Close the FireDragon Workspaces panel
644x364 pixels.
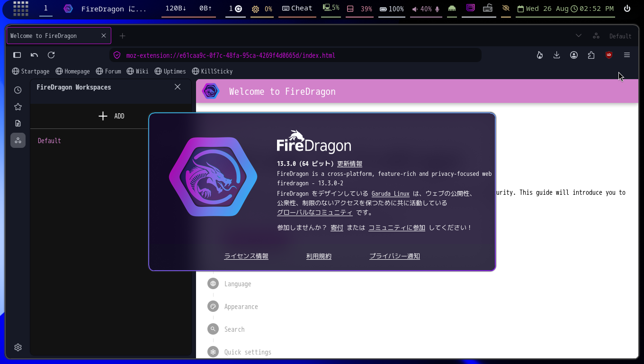pos(178,87)
